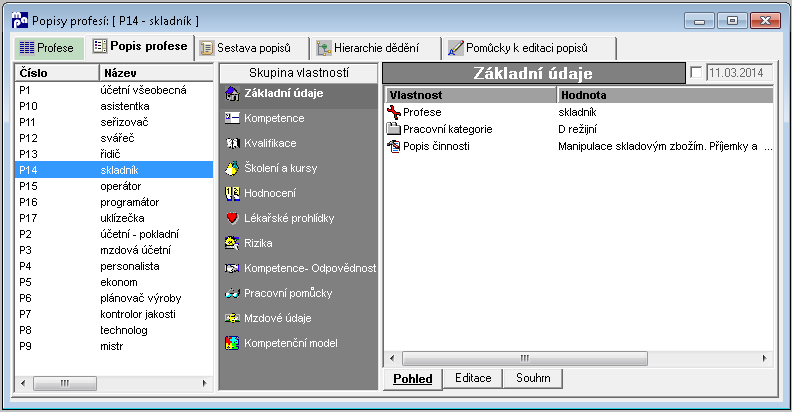Viewport: 792px width, 412px height.
Task: Click the properties table horizontal scrollbar thumb
Action: (x=525, y=358)
